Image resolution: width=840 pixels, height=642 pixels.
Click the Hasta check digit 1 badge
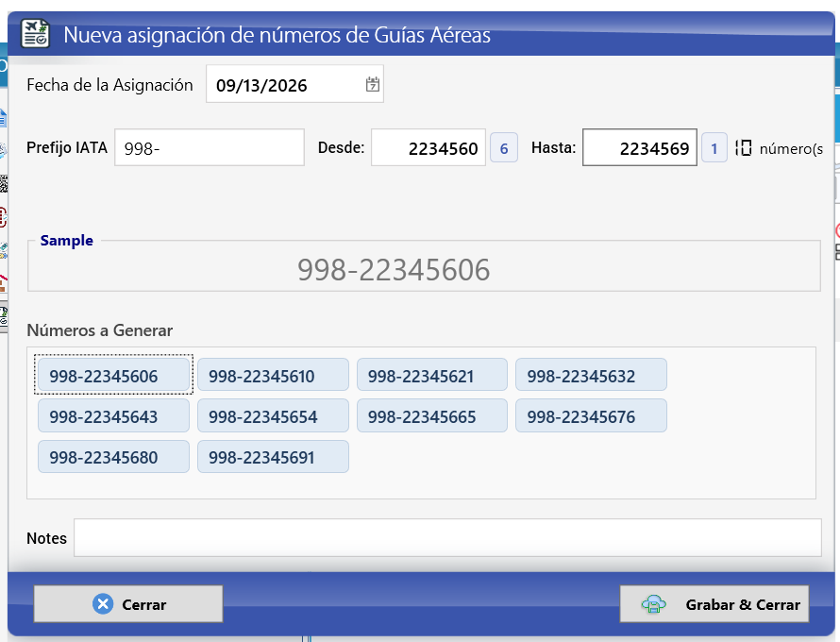(714, 148)
